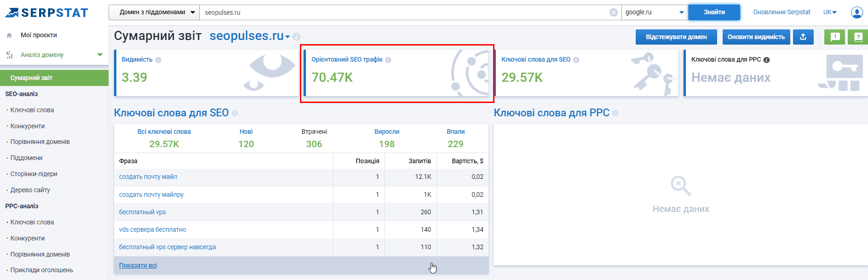Image resolution: width=868 pixels, height=280 pixels.
Task: Open Піддомени sidebar item
Action: click(x=26, y=158)
